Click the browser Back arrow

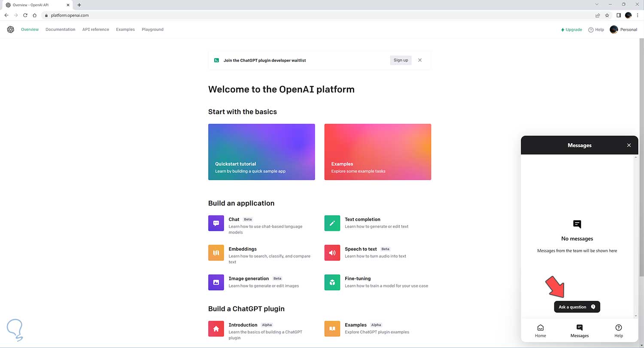click(6, 15)
